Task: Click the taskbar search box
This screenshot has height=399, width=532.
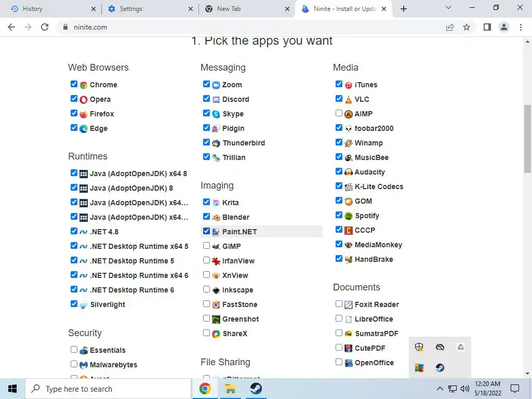Action: pyautogui.click(x=108, y=389)
